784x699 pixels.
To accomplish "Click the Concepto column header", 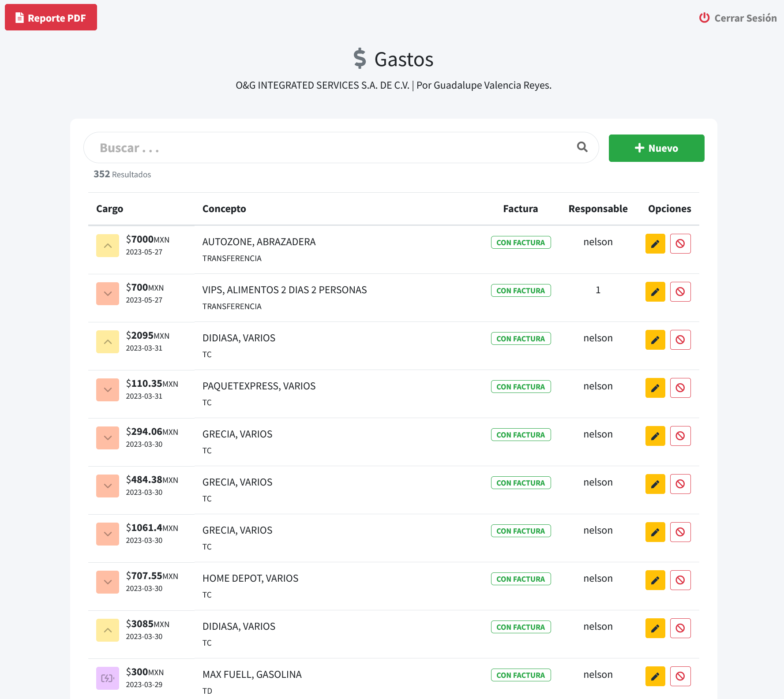I will 224,209.
